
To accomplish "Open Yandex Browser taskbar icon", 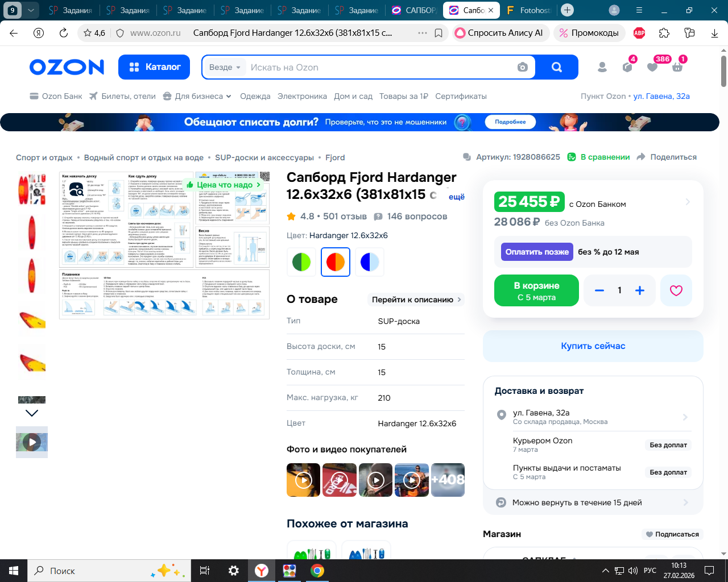I will click(262, 571).
